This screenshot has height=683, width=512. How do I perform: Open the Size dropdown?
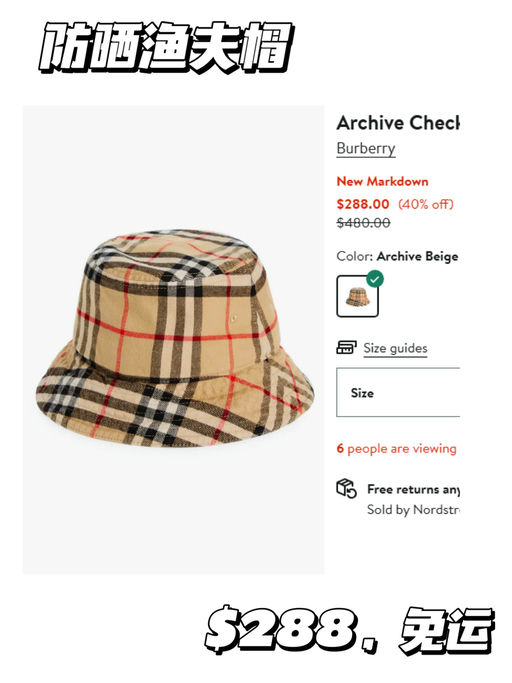(x=398, y=392)
